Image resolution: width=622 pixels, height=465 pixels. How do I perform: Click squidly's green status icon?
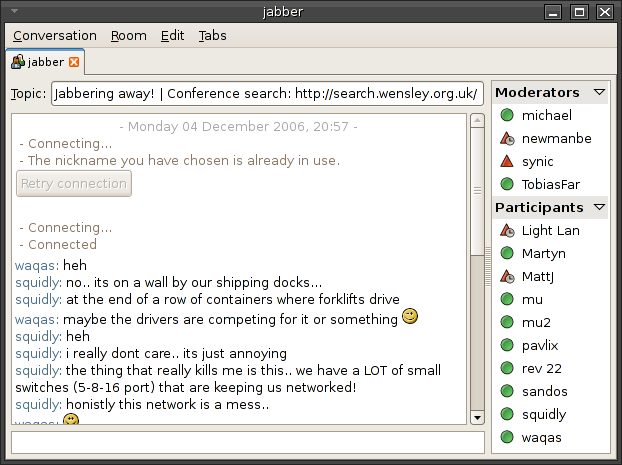tap(507, 414)
